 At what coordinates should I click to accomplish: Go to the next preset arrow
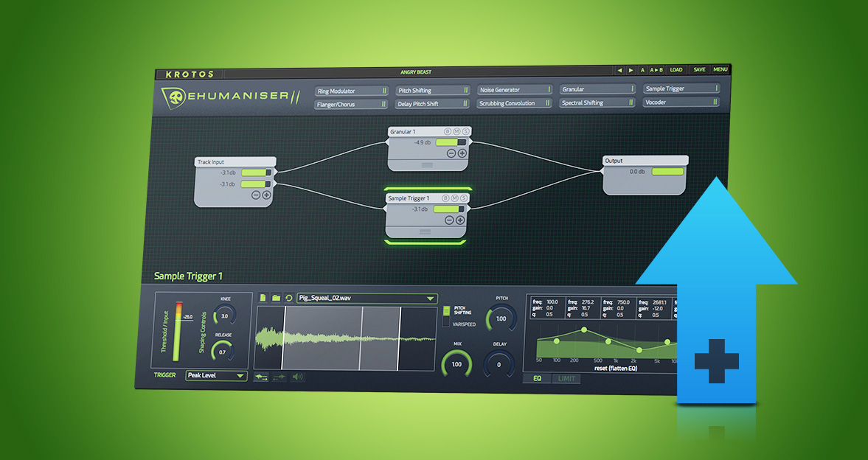point(631,70)
